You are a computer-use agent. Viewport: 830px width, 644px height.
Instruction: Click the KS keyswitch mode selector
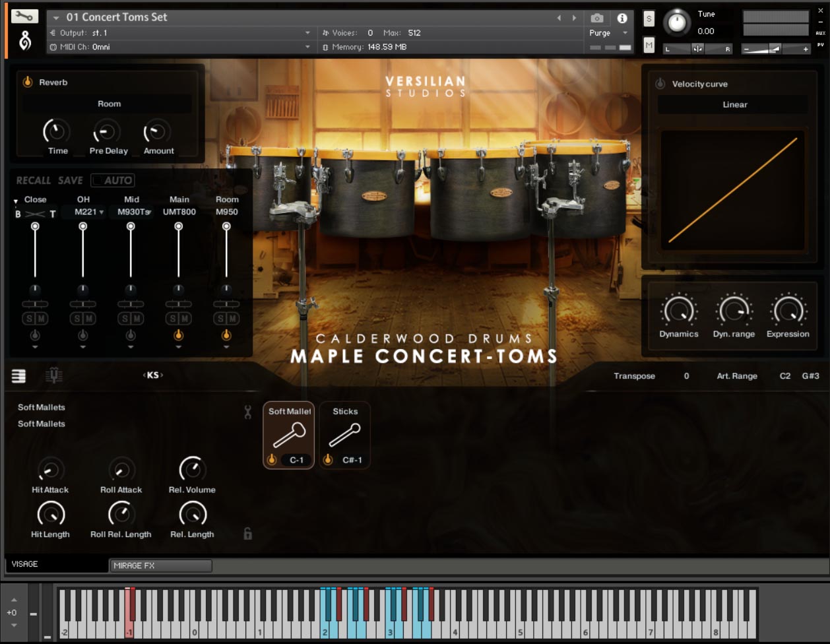152,375
